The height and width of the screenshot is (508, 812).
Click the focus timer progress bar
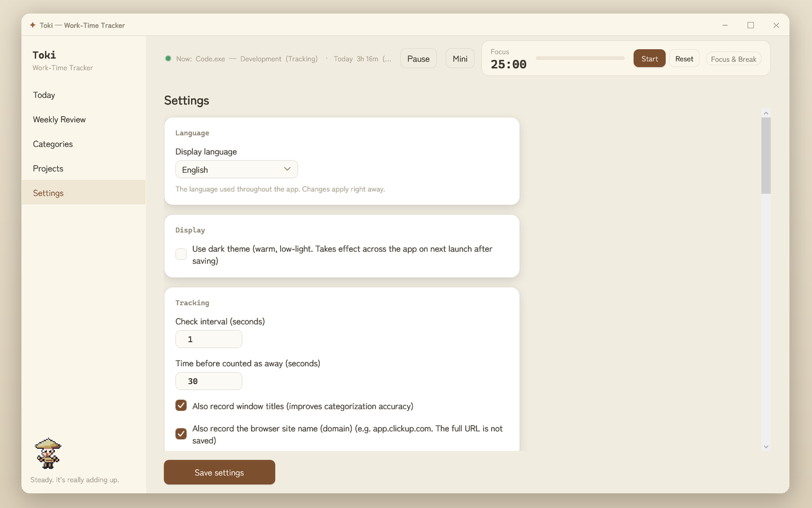580,58
